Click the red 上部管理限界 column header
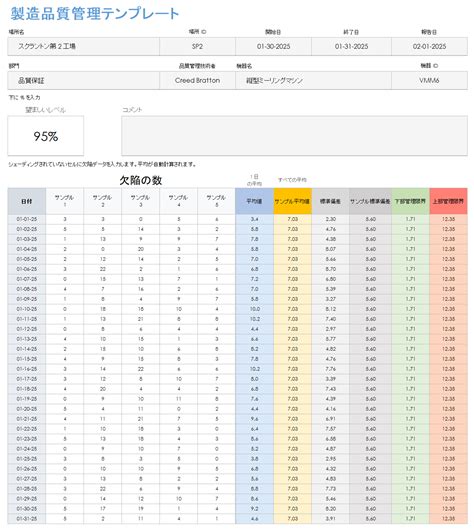Screen dimensions: 474x530 click(448, 201)
